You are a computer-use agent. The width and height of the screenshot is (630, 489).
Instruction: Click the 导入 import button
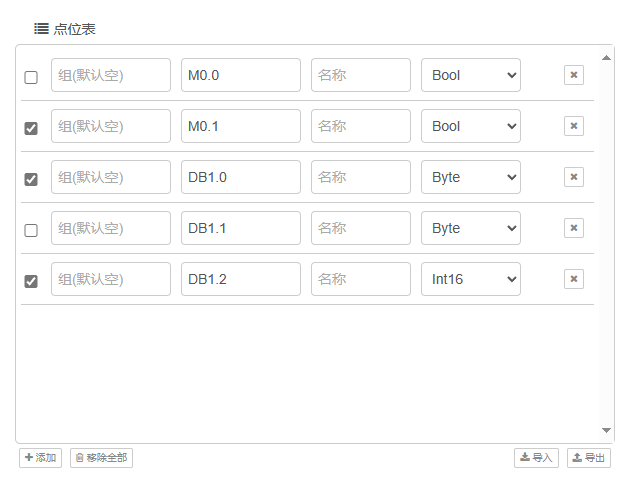(536, 458)
